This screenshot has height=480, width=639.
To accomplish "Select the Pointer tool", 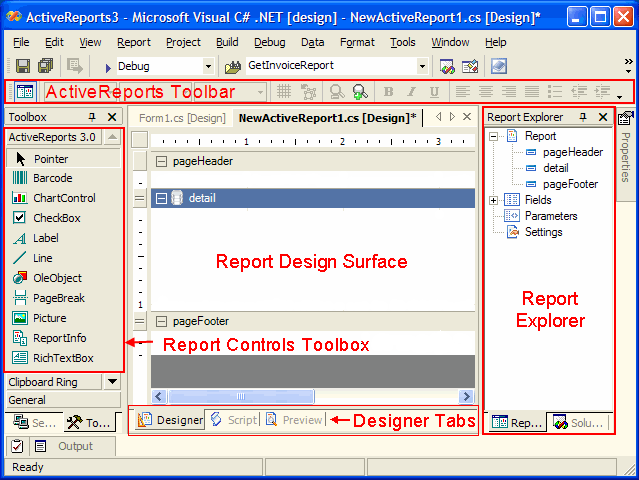I will click(50, 158).
